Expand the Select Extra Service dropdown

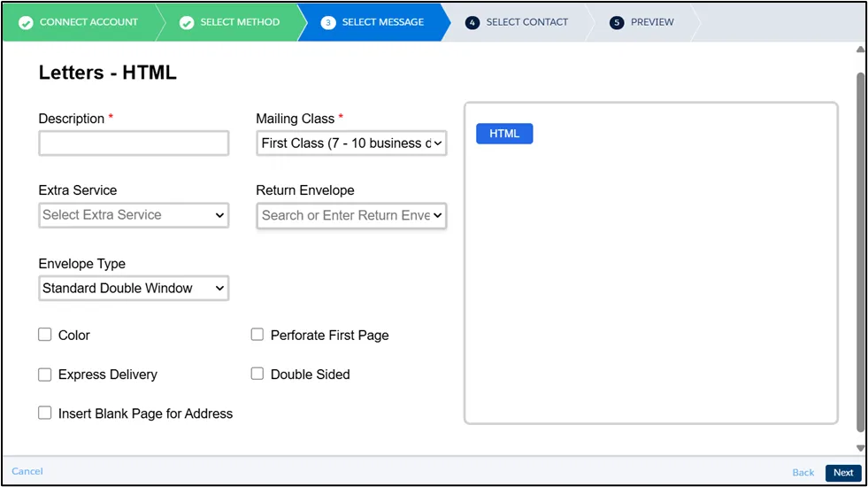[x=134, y=215]
